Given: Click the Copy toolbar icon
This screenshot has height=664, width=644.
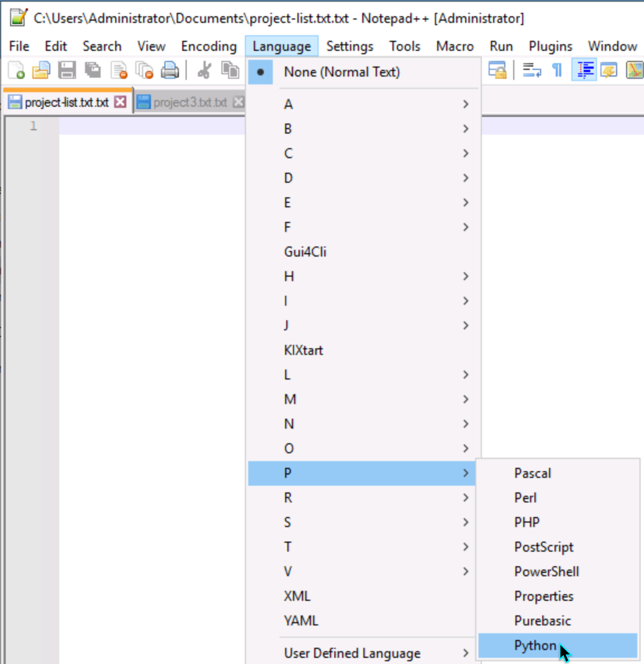Looking at the screenshot, I should (x=230, y=70).
